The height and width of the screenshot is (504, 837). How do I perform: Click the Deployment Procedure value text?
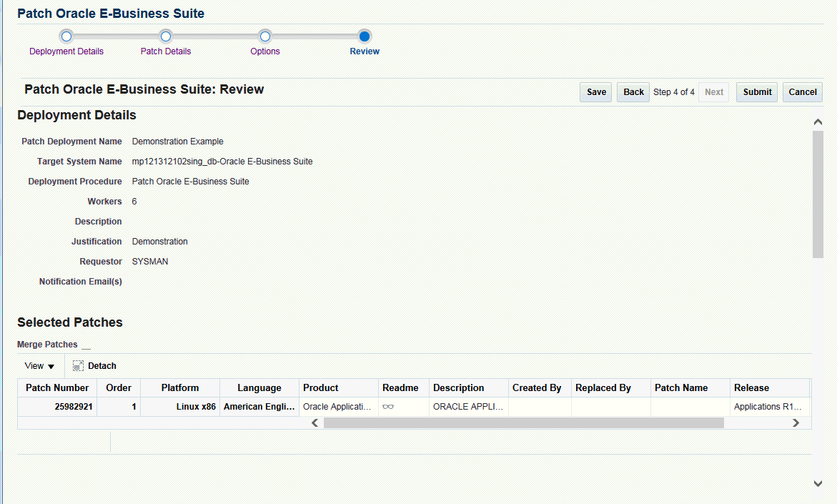click(x=191, y=182)
